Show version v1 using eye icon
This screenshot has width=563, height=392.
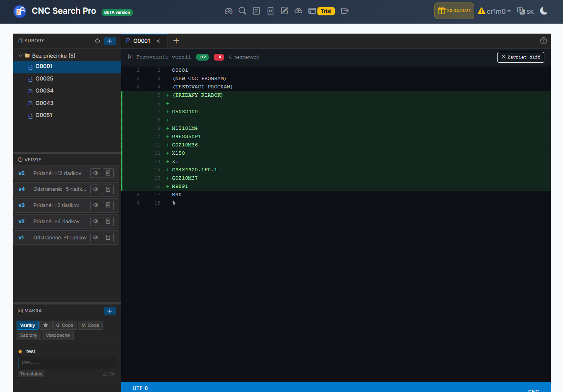click(95, 238)
